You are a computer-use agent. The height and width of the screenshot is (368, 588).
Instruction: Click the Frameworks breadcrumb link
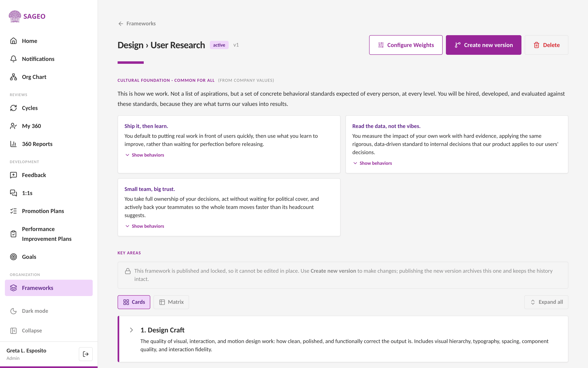tap(141, 24)
